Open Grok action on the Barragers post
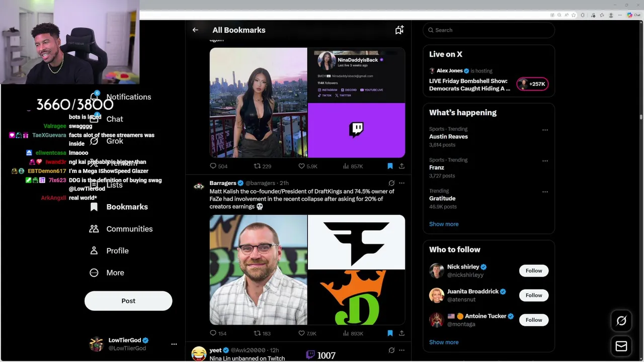The image size is (644, 362). [391, 183]
